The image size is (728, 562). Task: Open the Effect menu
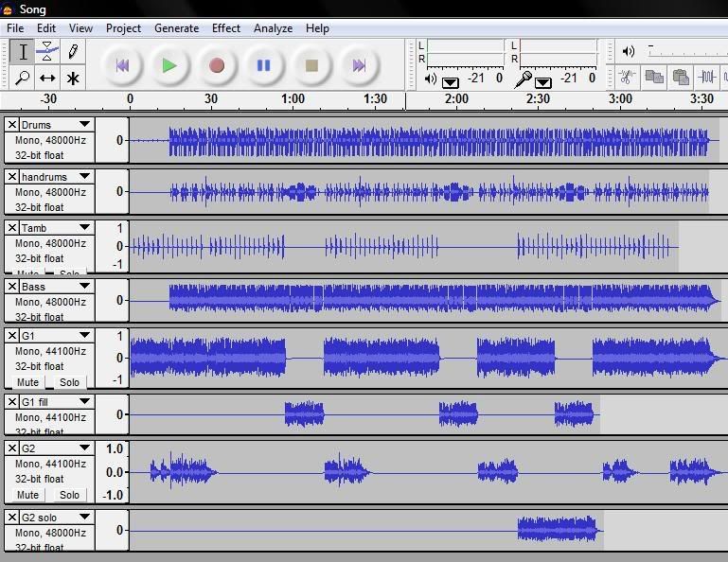click(x=226, y=28)
